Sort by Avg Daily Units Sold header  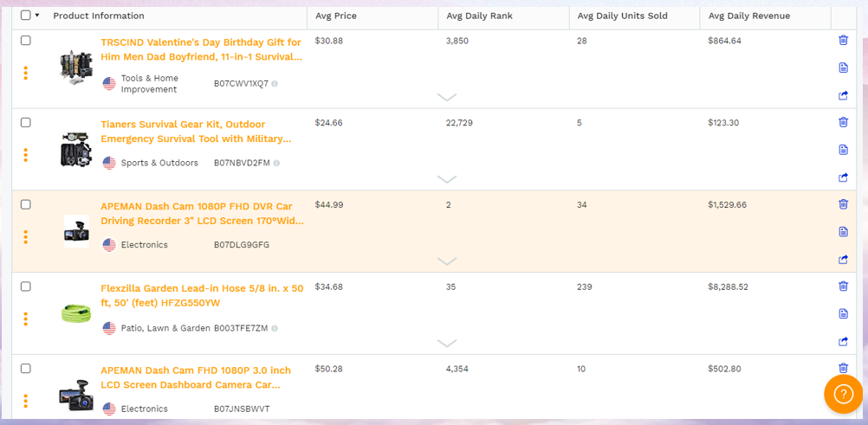[622, 16]
